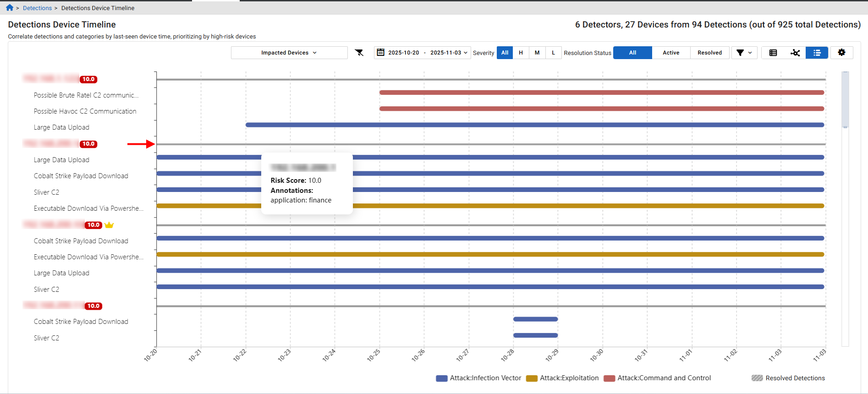Image resolution: width=868 pixels, height=394 pixels.
Task: Select the Active resolution status tab
Action: coord(671,53)
